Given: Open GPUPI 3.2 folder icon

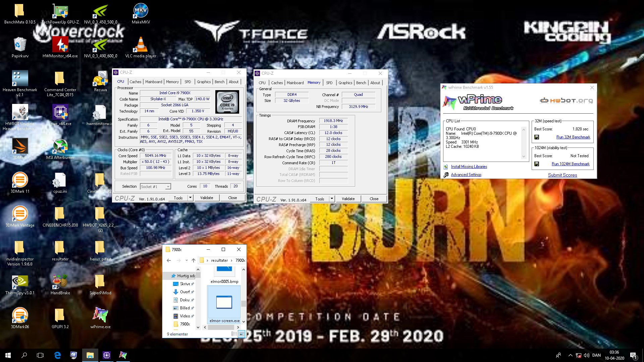Looking at the screenshot, I should tap(60, 318).
